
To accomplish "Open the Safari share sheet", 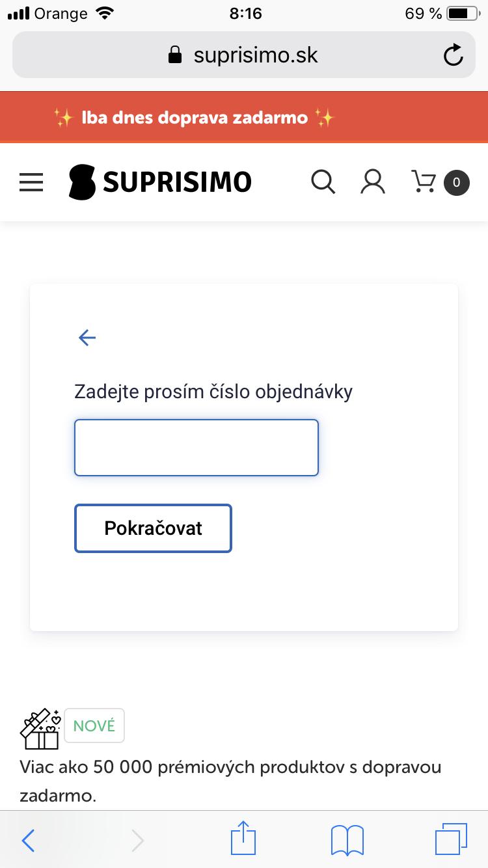I will coord(243,838).
